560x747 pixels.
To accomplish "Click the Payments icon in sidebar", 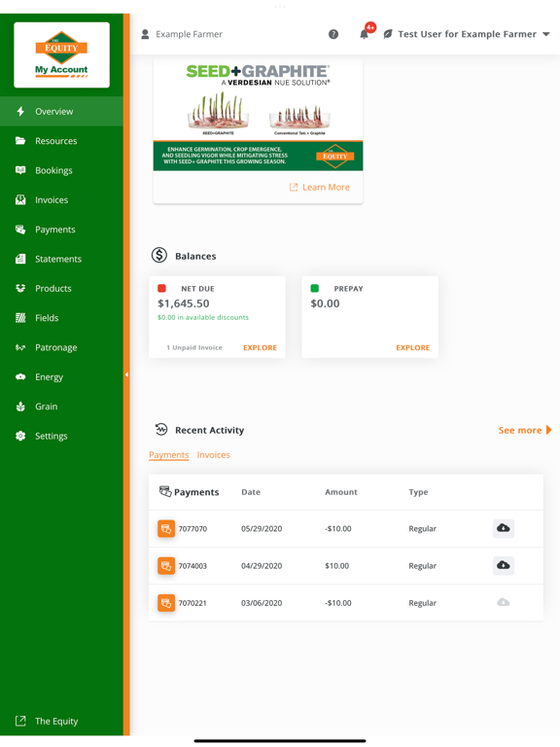I will pos(20,230).
